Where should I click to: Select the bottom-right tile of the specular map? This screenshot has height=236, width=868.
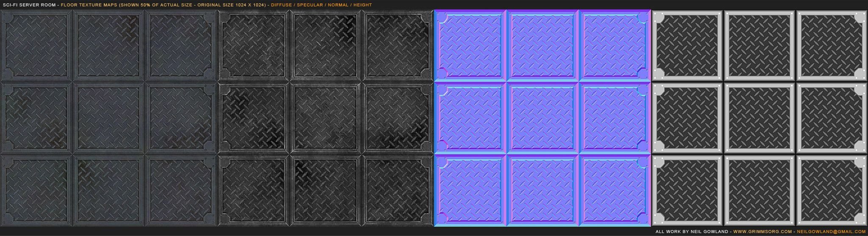tap(398, 190)
